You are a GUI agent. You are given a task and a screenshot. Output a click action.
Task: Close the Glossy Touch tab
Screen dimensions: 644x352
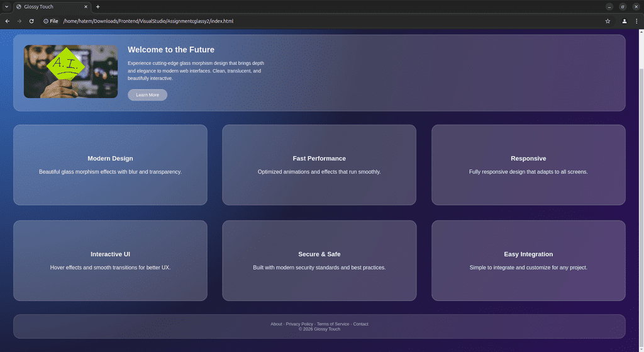coord(86,6)
